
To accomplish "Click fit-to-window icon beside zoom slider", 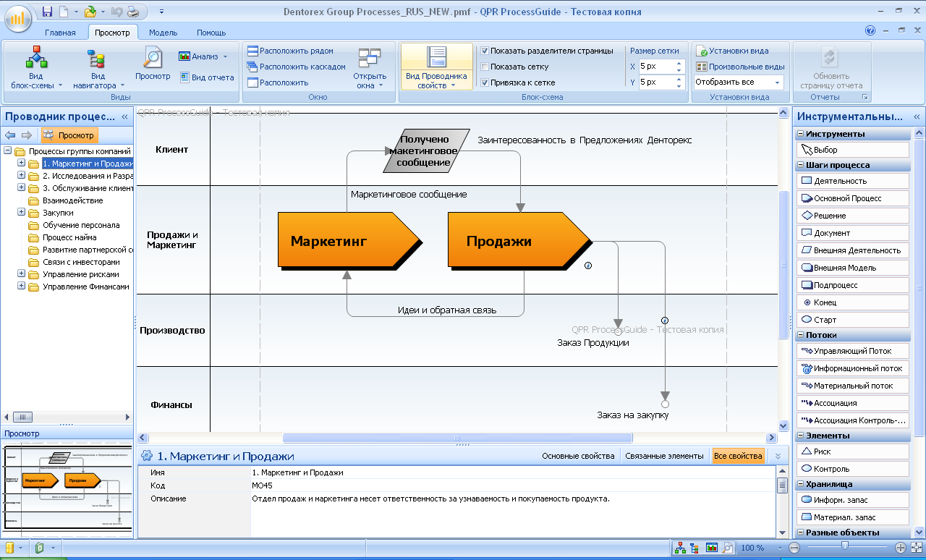I will click(915, 548).
